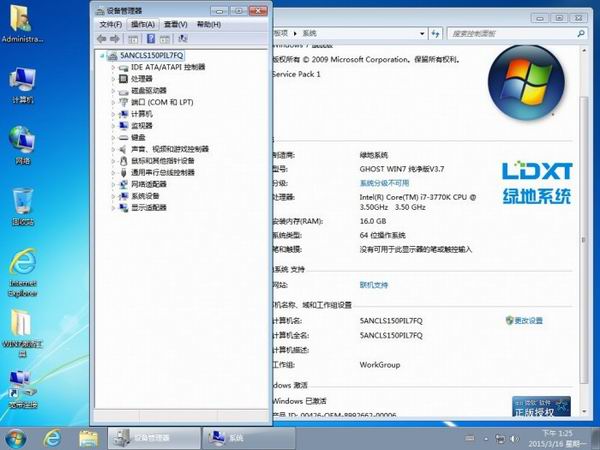This screenshot has height=450, width=600.
Task: Click the 16.0 GB RAM value
Action: click(x=373, y=221)
